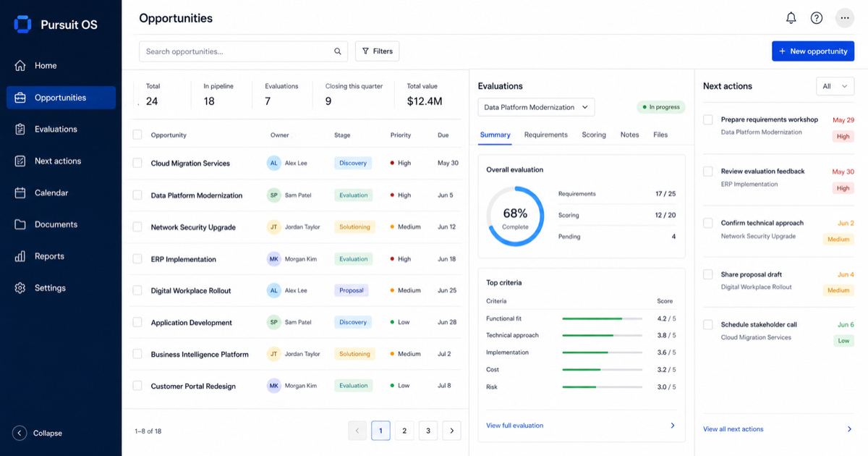868x456 pixels.
Task: Click the New opportunity button
Action: point(813,51)
